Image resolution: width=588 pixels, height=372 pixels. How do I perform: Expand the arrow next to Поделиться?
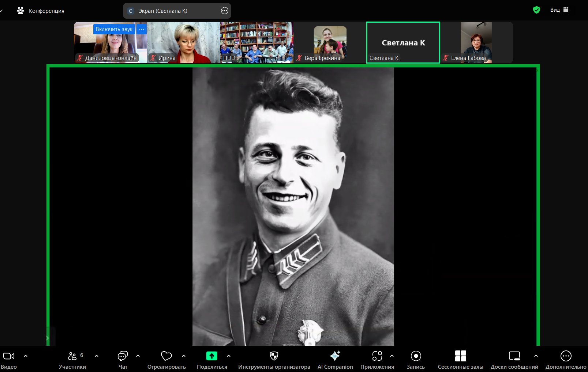(229, 356)
